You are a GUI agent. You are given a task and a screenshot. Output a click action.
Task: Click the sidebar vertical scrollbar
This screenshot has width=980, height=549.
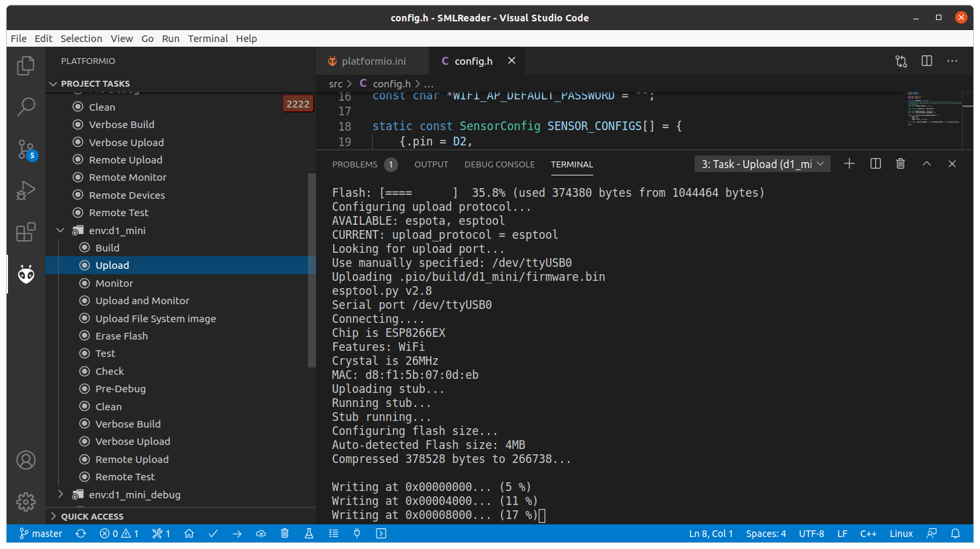(311, 270)
